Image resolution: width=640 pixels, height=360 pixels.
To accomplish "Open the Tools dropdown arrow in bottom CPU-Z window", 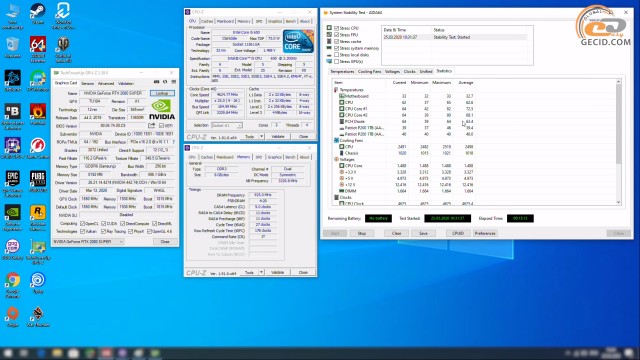I will coord(261,272).
